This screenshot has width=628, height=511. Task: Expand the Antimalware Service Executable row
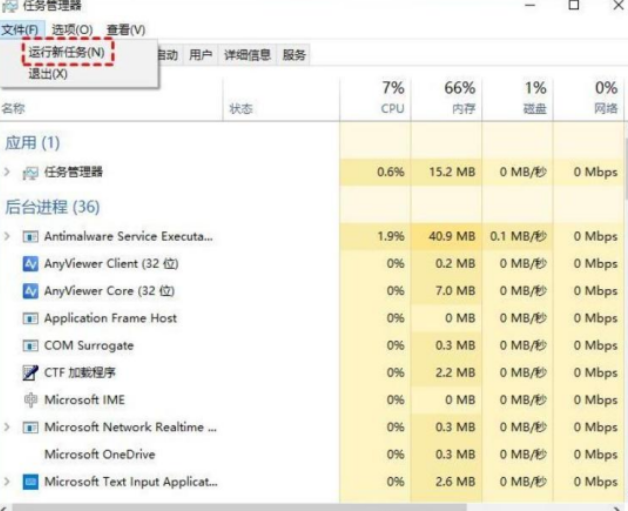8,237
